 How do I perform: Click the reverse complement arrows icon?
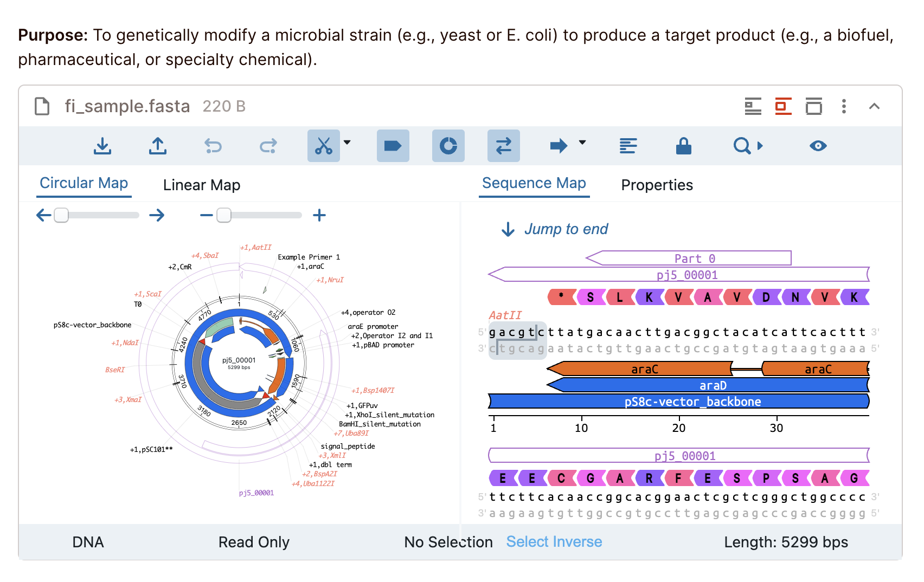coord(503,146)
